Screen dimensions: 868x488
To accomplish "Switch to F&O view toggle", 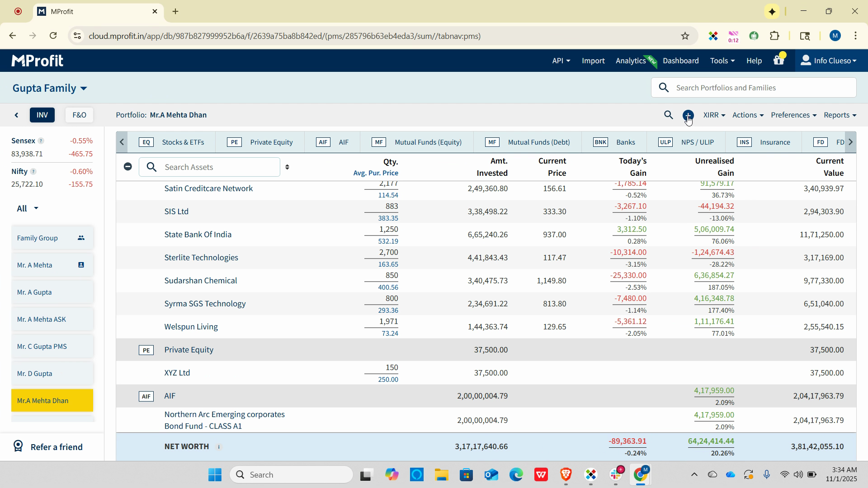I will point(79,115).
